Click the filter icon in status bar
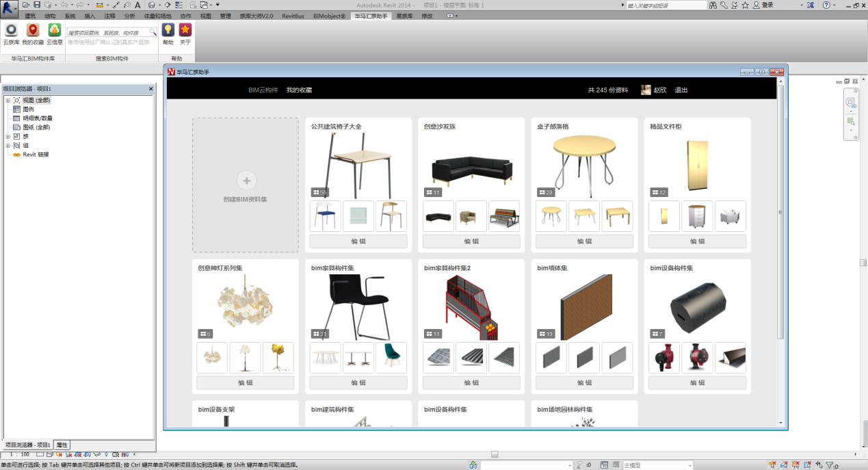Image resolution: width=868 pixels, height=470 pixels. pyautogui.click(x=830, y=465)
